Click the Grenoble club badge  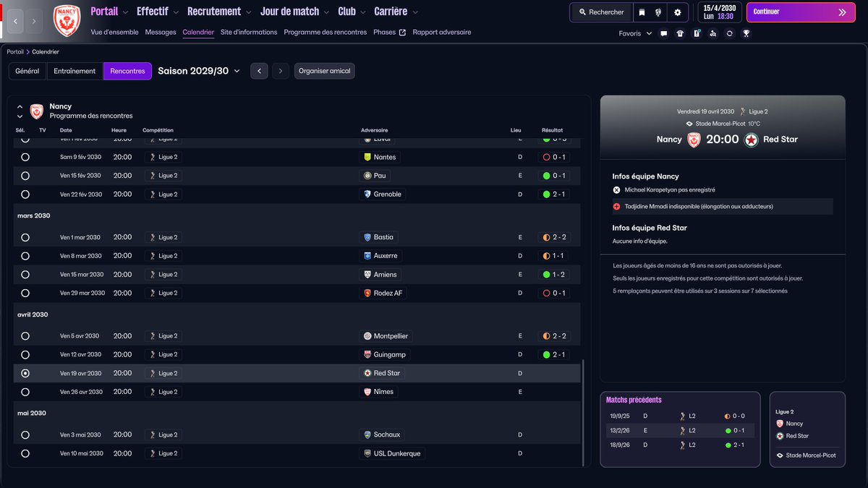tap(367, 194)
